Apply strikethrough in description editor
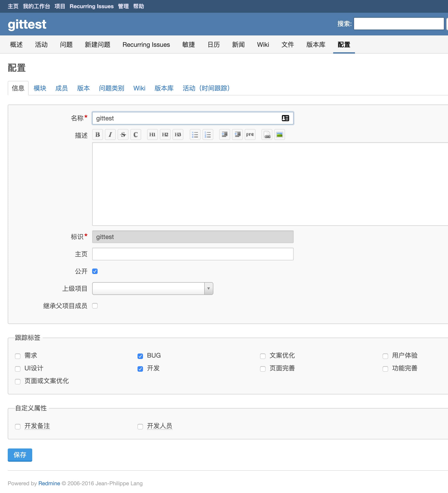448x493 pixels. click(123, 134)
